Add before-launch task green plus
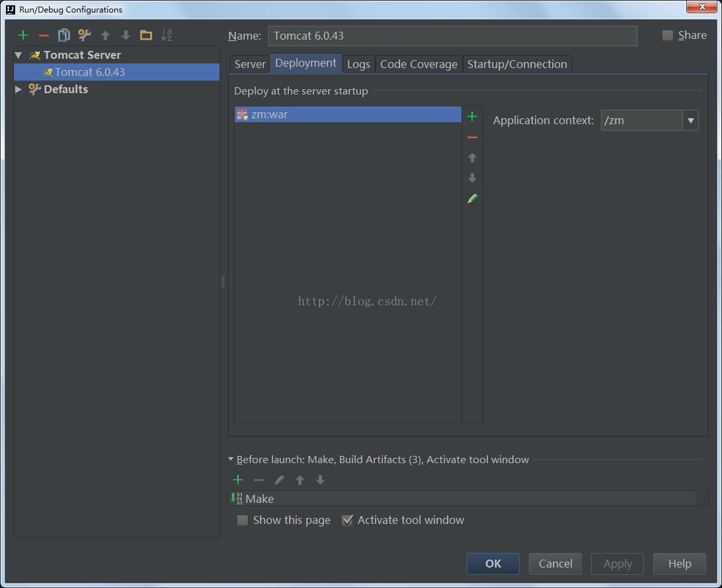 (x=238, y=480)
